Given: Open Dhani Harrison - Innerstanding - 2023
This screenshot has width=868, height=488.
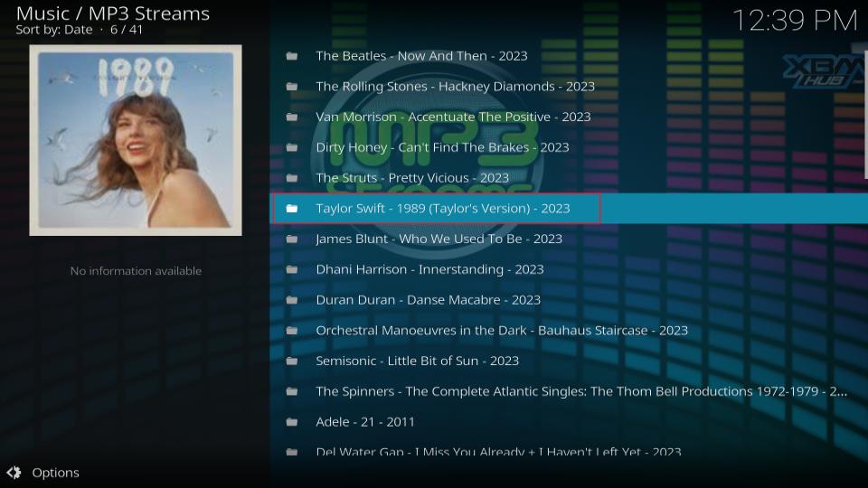Looking at the screenshot, I should pos(429,269).
